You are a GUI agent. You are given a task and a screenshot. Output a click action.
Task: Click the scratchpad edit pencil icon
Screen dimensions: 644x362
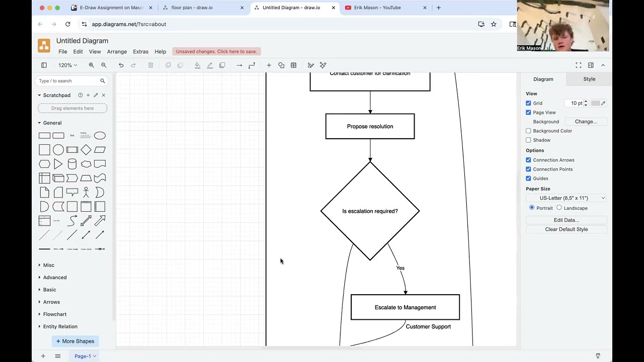pyautogui.click(x=96, y=95)
